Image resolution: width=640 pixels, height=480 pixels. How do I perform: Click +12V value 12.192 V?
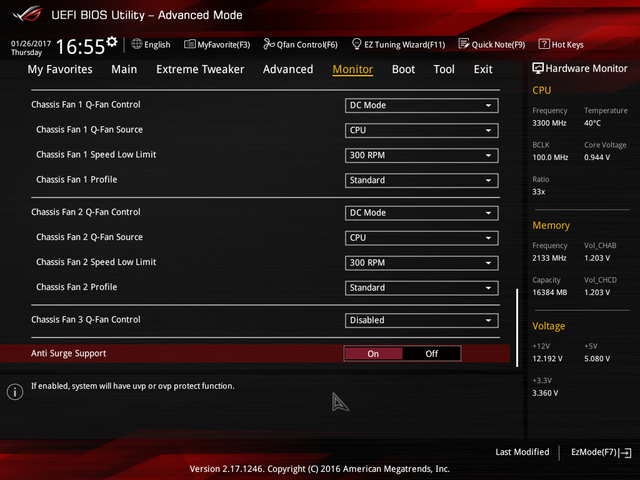click(547, 359)
